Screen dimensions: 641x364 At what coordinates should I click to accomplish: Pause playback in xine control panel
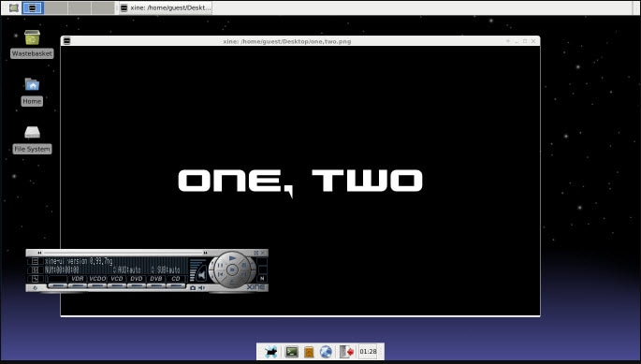coord(220,265)
